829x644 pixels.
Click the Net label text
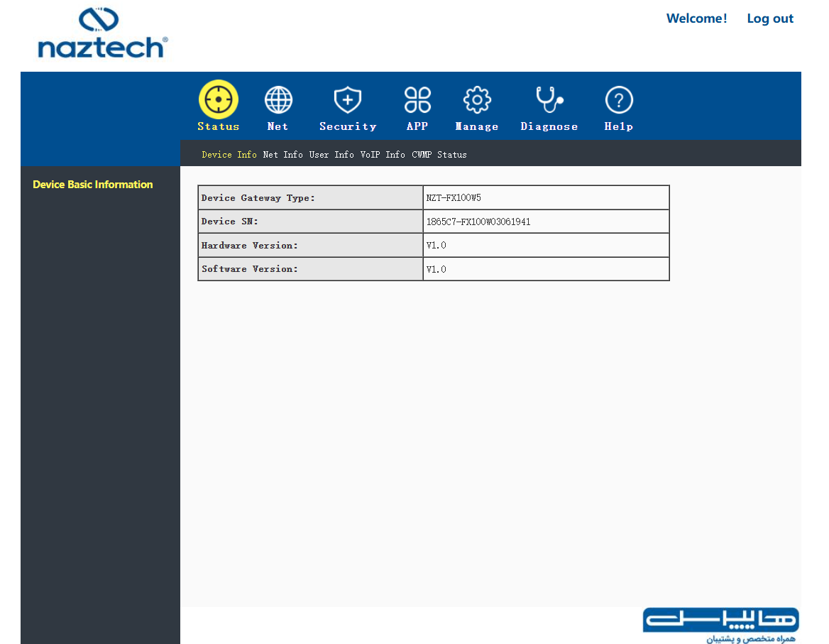coord(278,126)
